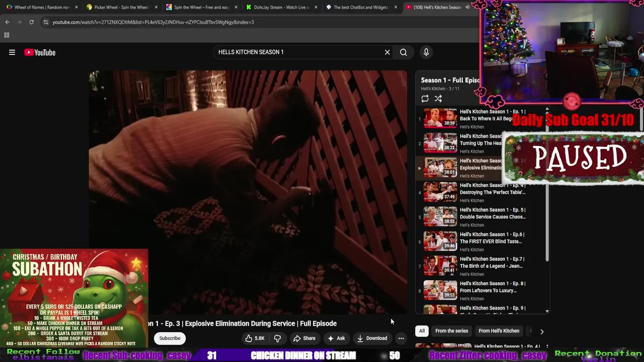
Task: Select the 5.8K like count
Action: (x=260, y=338)
